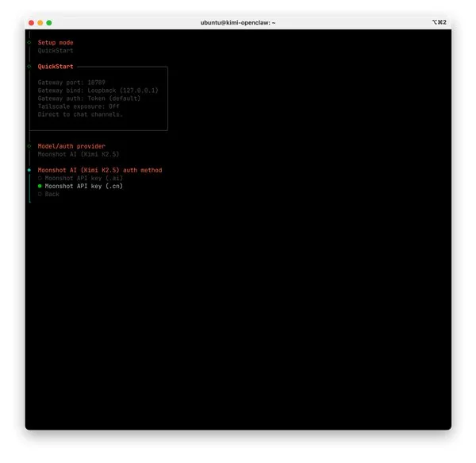Select the Moonshot API key (.ai) option
Viewport: 476px width, 463px height.
click(80, 178)
